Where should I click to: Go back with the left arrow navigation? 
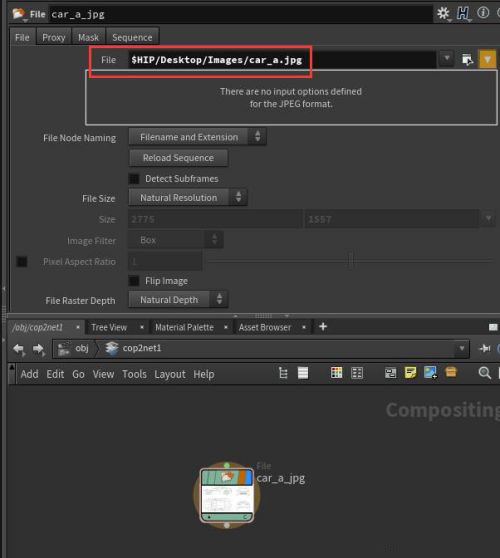(x=19, y=349)
